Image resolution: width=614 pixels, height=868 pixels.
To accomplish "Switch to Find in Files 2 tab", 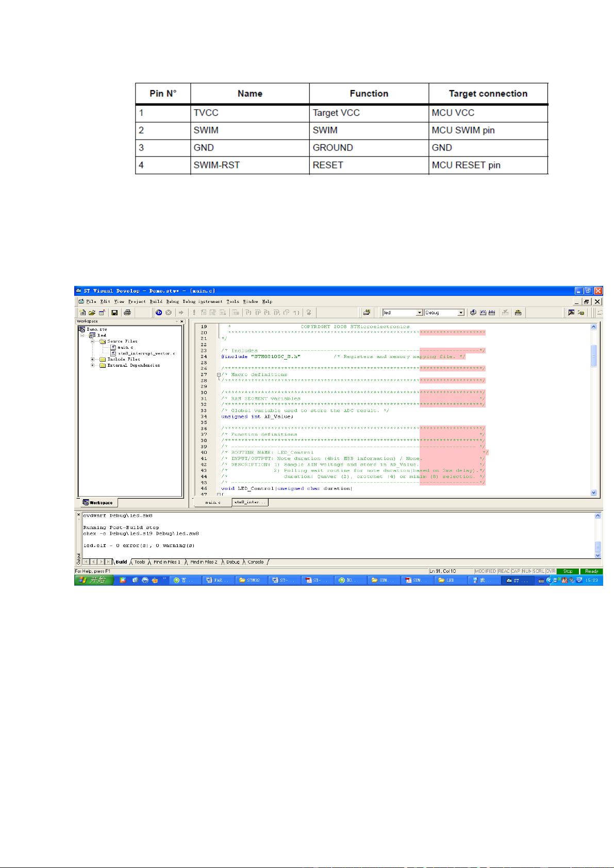I will pos(204,562).
